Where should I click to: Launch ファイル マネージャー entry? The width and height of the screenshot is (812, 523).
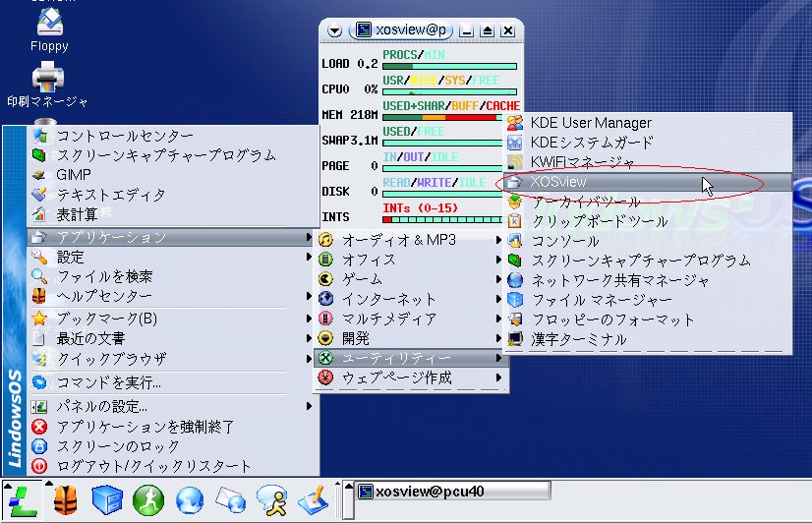pyautogui.click(x=648, y=300)
